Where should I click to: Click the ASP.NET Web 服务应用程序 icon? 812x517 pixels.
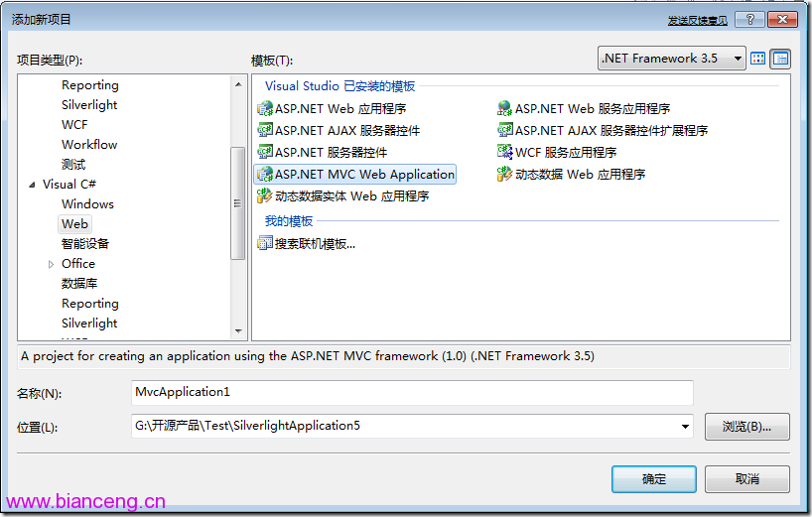coord(504,109)
